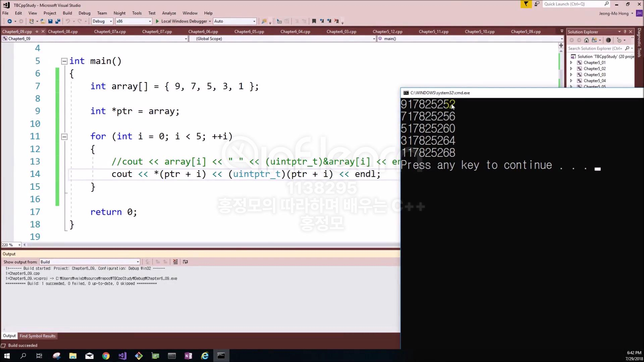Switch to Find Symbol Results tab
The width and height of the screenshot is (644, 362).
38,336
